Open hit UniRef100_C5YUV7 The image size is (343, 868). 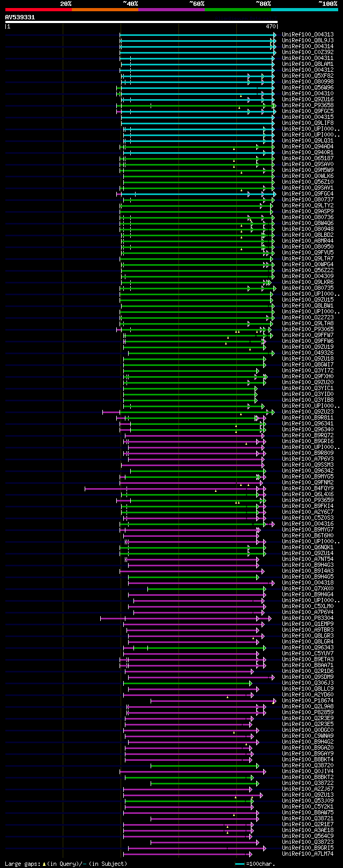click(x=308, y=654)
